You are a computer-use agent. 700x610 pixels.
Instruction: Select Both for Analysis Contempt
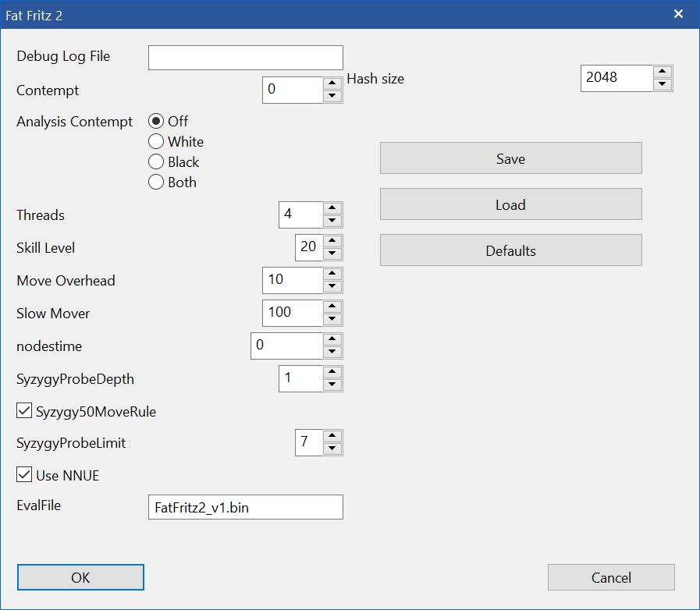(156, 183)
